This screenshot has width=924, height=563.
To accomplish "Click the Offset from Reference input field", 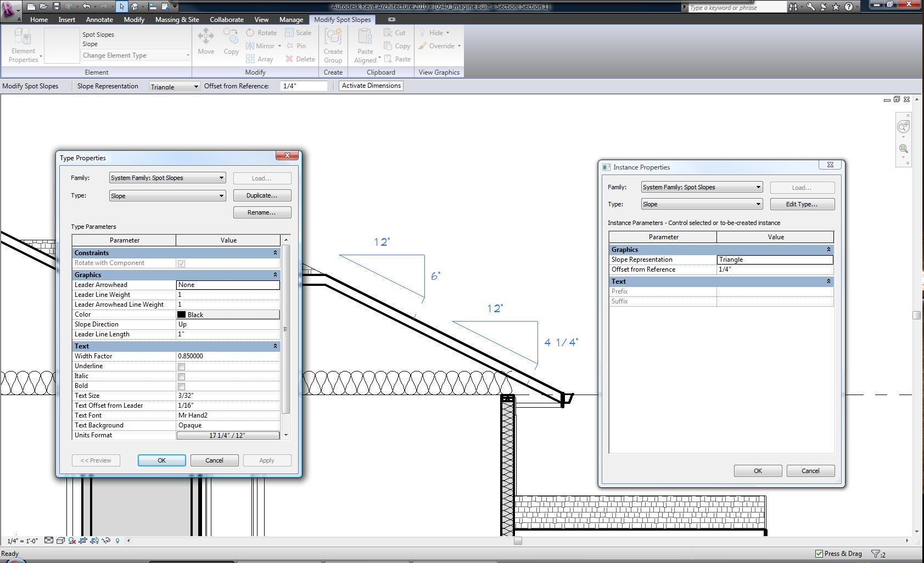I will tap(304, 86).
